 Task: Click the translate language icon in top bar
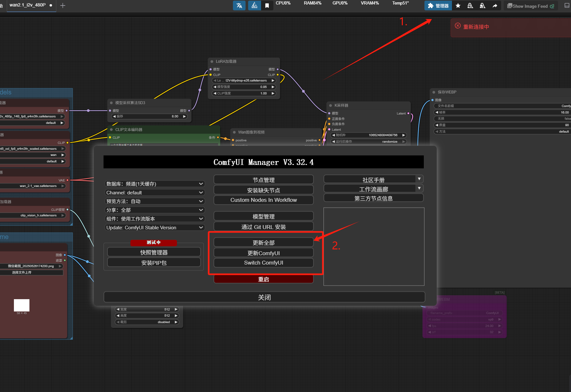tap(239, 5)
